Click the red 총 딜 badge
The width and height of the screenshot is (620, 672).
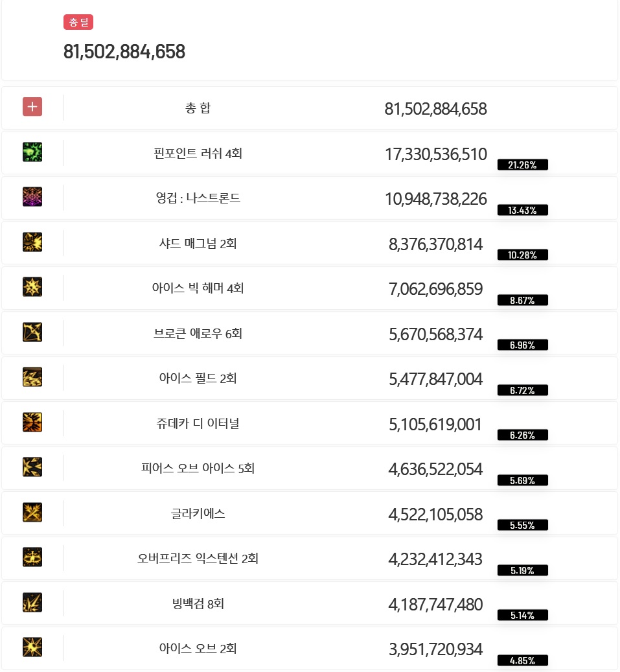(78, 22)
